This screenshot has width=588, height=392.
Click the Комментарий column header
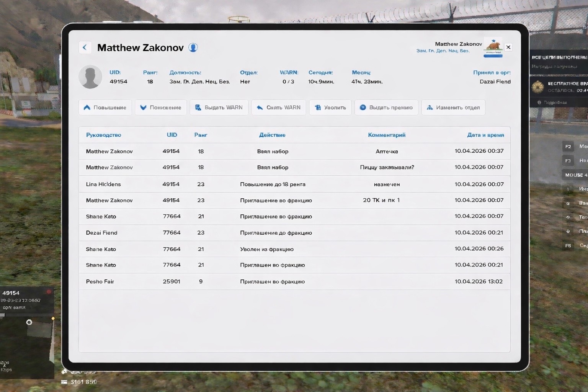[387, 135]
